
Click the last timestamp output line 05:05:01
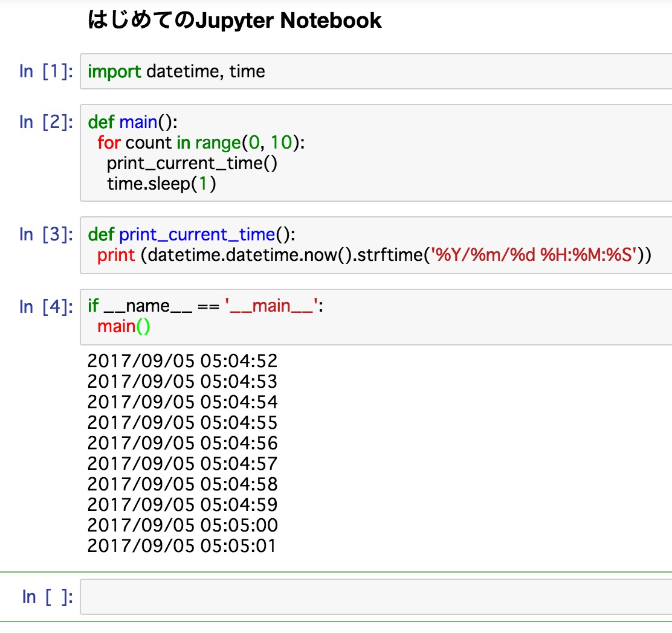(183, 545)
